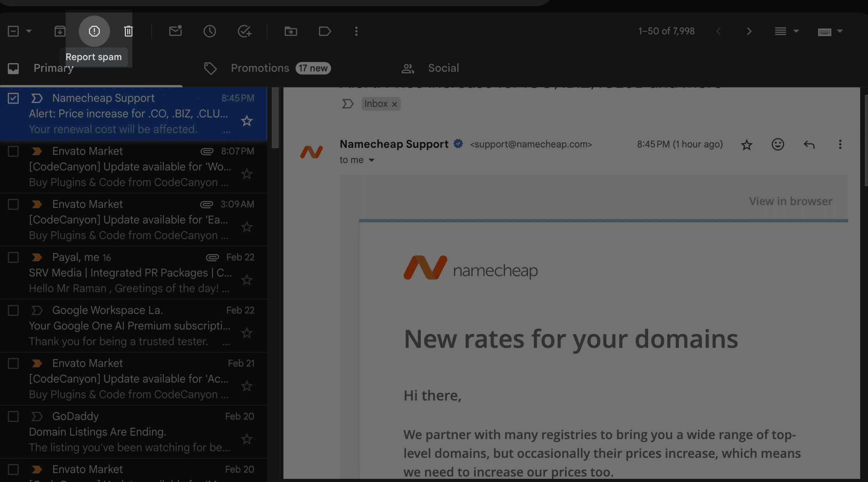Click the Snooze icon
The image size is (868, 482).
210,31
